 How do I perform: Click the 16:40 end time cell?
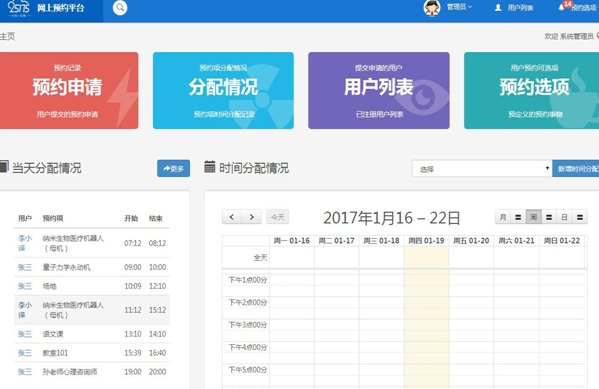157,353
